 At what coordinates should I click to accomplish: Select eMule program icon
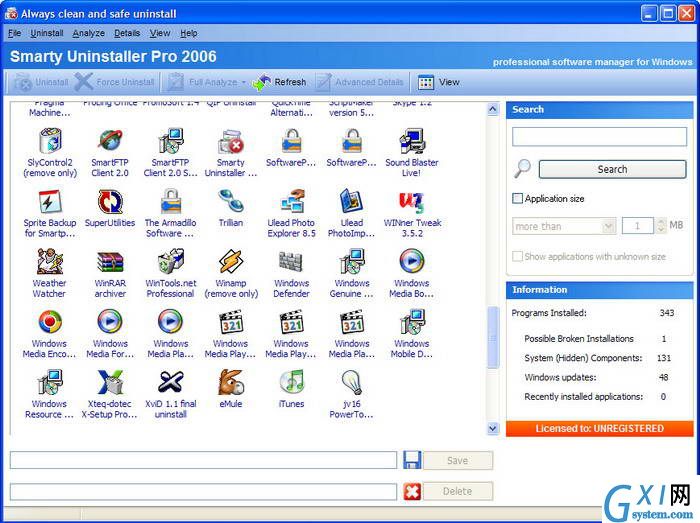coord(231,382)
